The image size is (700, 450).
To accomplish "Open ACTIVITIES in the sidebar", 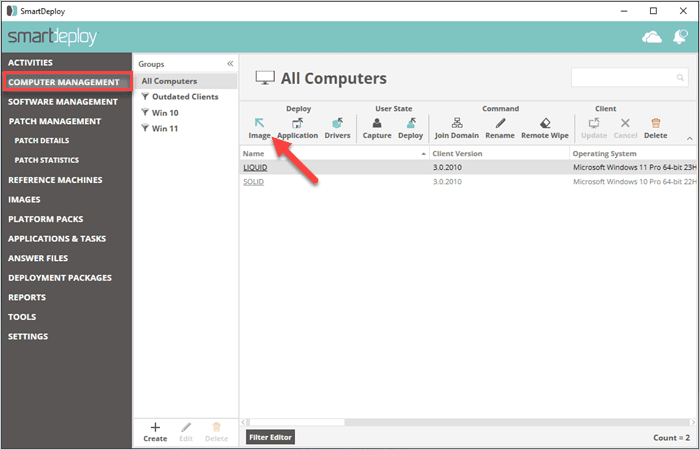I will pyautogui.click(x=30, y=62).
